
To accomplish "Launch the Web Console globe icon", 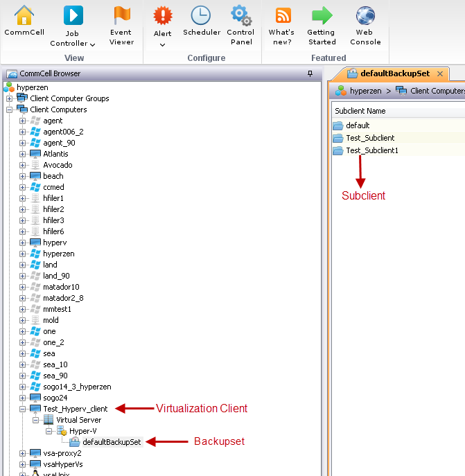I will coord(365,15).
